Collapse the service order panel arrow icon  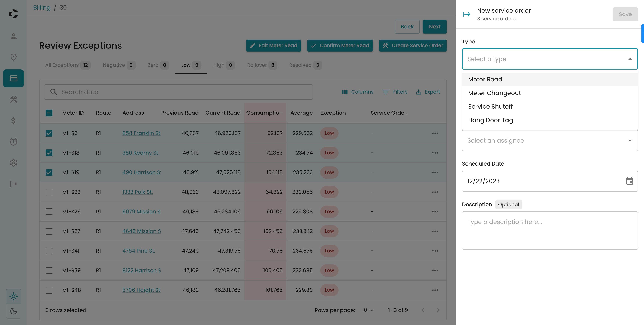tap(466, 14)
